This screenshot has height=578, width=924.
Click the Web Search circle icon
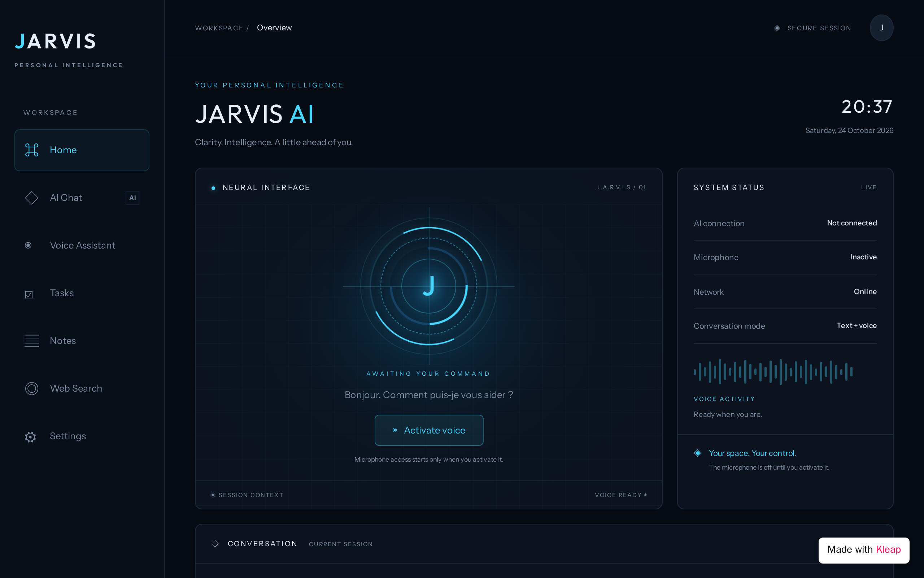tap(32, 388)
